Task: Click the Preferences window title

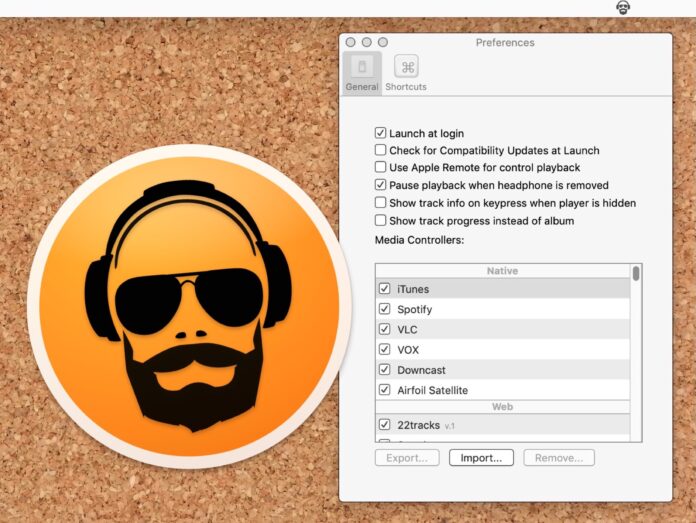Action: 505,43
